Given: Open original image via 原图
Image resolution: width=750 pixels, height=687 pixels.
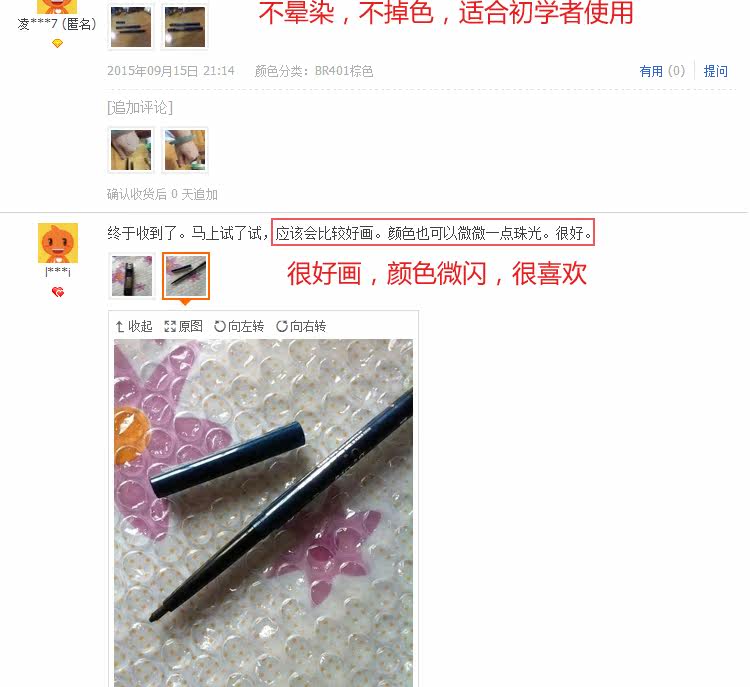Looking at the screenshot, I should pyautogui.click(x=183, y=326).
